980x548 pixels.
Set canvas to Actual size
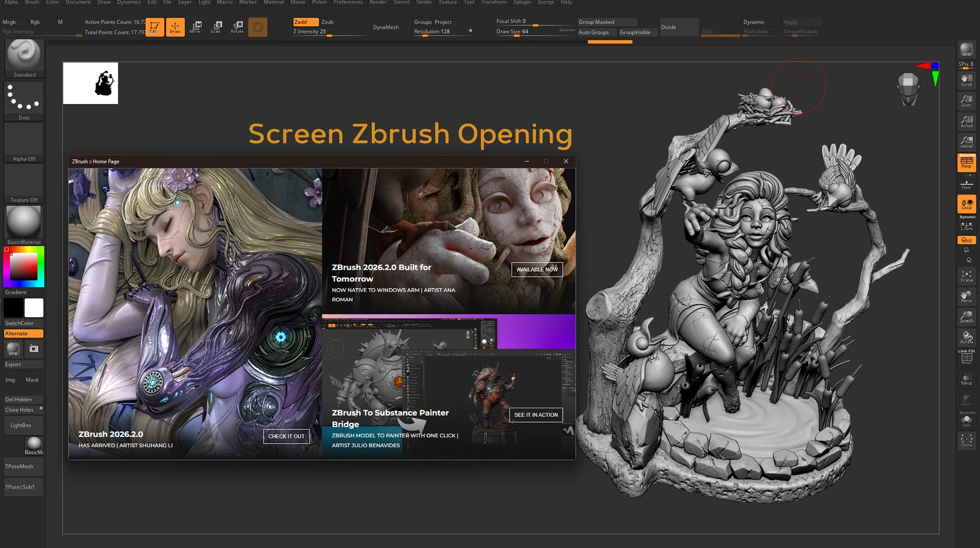coord(966,121)
